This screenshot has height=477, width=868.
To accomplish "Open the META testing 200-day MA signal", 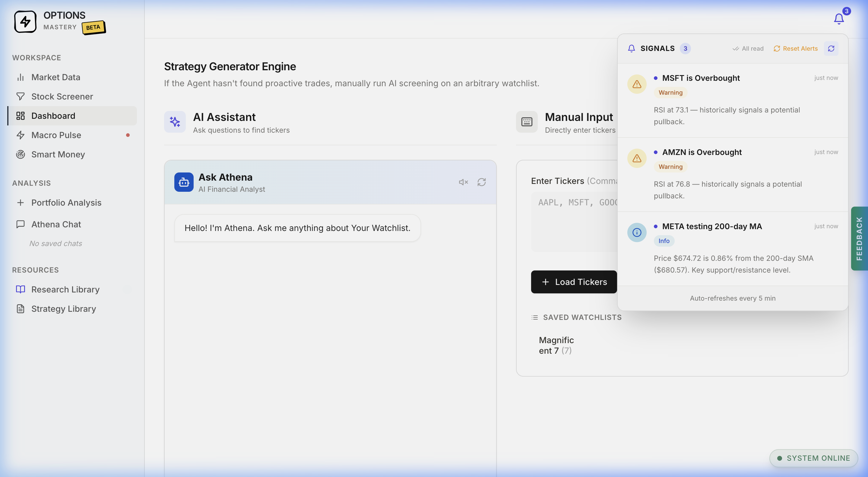I will [x=733, y=249].
